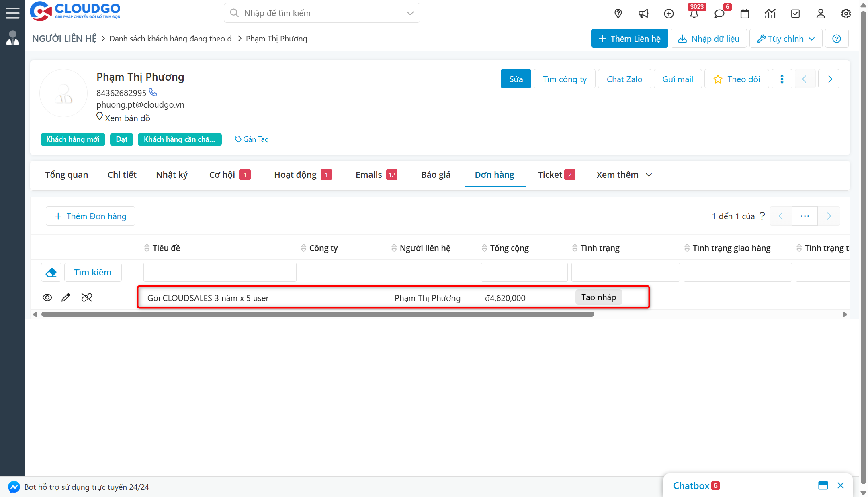868x497 pixels.
Task: Click Thêm Đơn hàng button
Action: point(90,216)
